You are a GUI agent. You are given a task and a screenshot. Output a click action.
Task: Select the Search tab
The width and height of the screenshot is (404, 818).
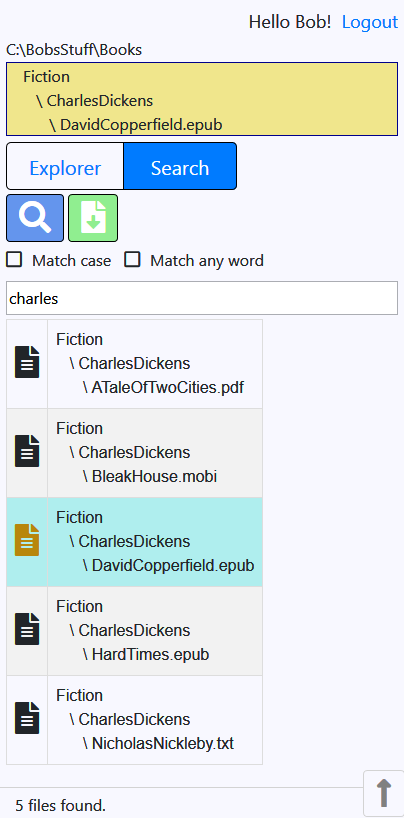click(x=180, y=168)
